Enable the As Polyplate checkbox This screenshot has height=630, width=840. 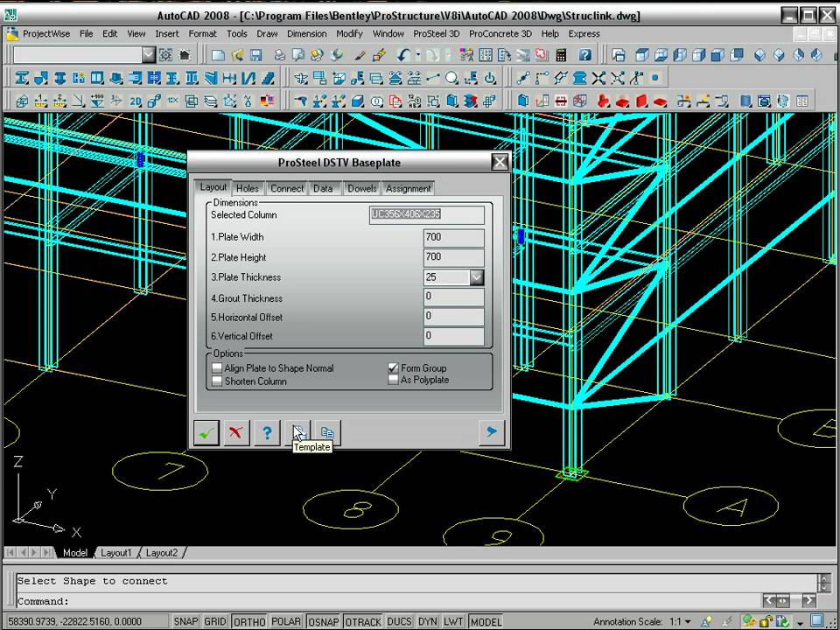click(393, 380)
